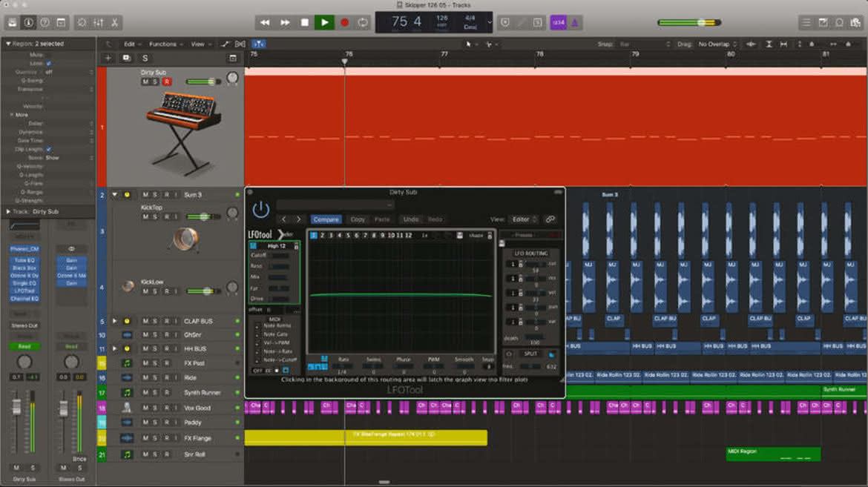Open the Smart Controls icon
The height and width of the screenshot is (487, 868).
point(82,23)
